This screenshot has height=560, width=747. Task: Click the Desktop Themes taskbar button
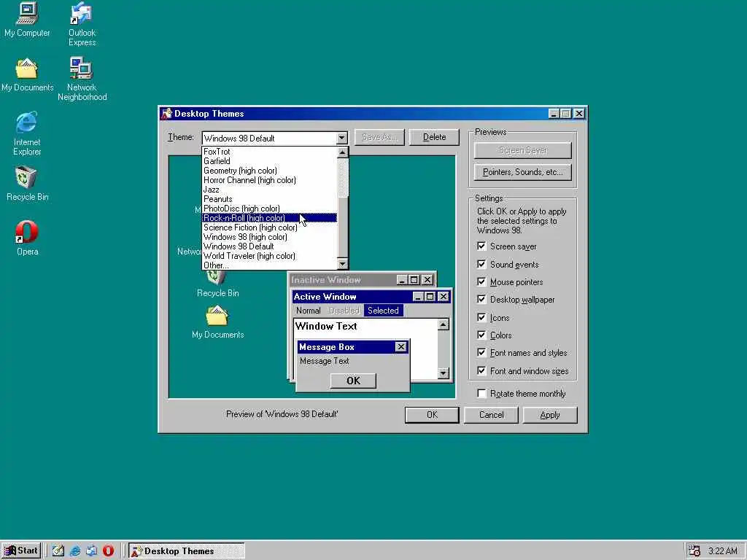(x=186, y=551)
